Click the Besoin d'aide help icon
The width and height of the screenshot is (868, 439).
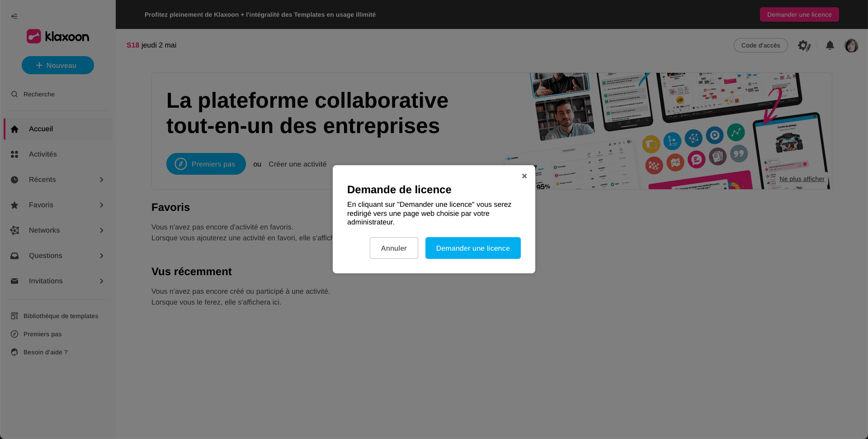click(14, 352)
